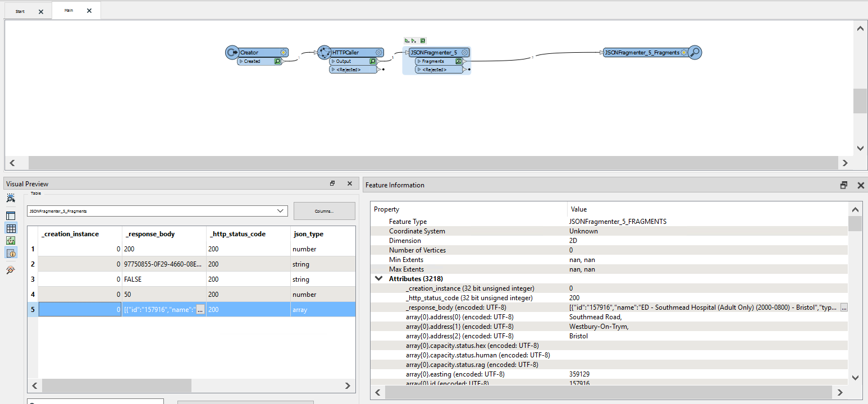Click the Value column header

(707, 209)
